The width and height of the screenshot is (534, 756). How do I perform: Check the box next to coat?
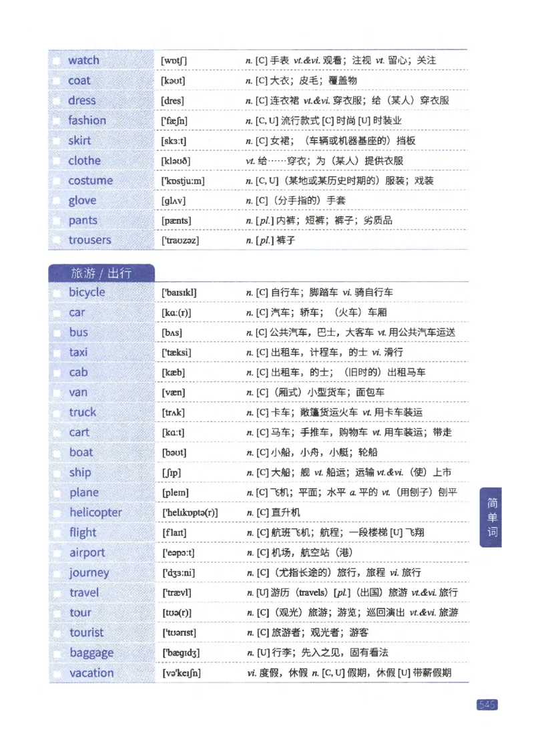coord(57,80)
